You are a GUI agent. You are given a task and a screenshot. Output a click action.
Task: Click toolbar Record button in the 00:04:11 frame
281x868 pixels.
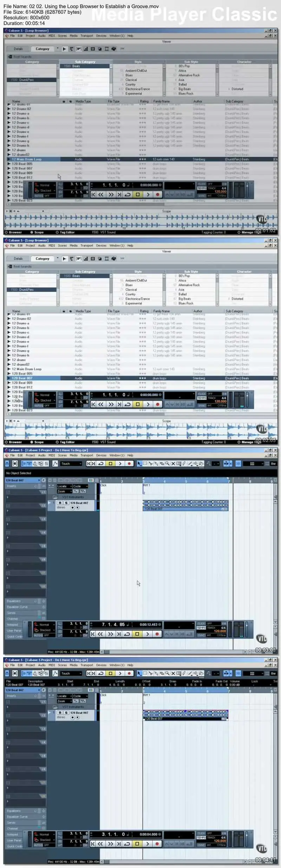click(129, 673)
